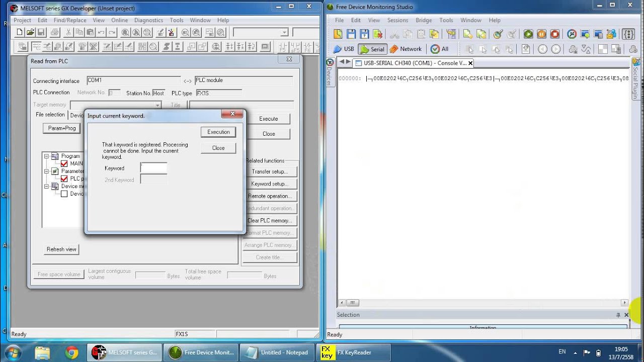Click the first blue floppy Save icon
The image size is (644, 362).
[351, 34]
